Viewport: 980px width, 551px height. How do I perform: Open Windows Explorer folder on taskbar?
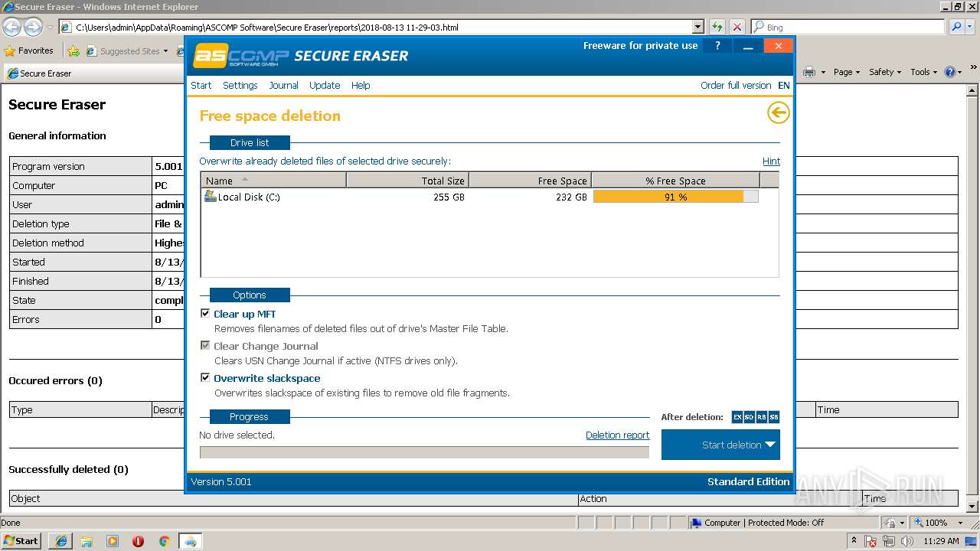(87, 541)
